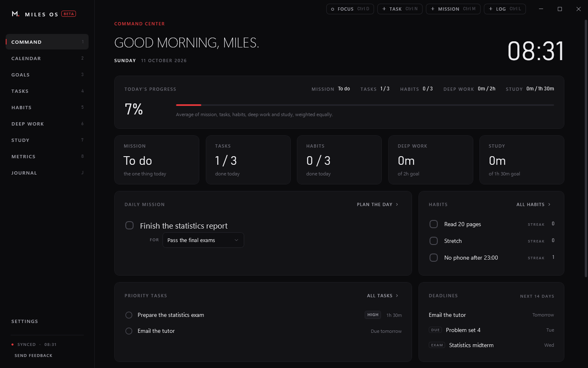Open the Mission To do summary card

pos(157,160)
